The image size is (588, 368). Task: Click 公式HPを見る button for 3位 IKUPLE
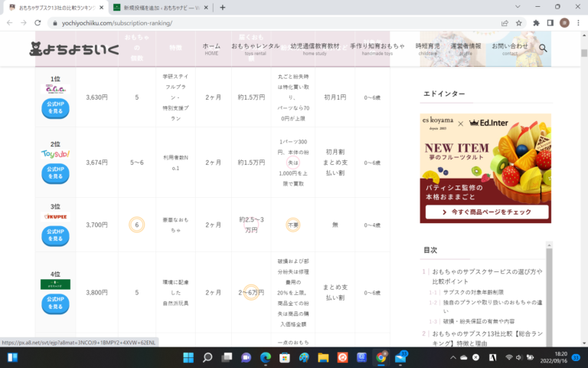coord(55,235)
